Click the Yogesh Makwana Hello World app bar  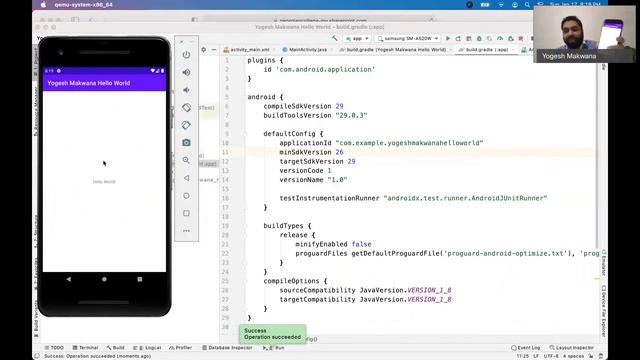[104, 83]
